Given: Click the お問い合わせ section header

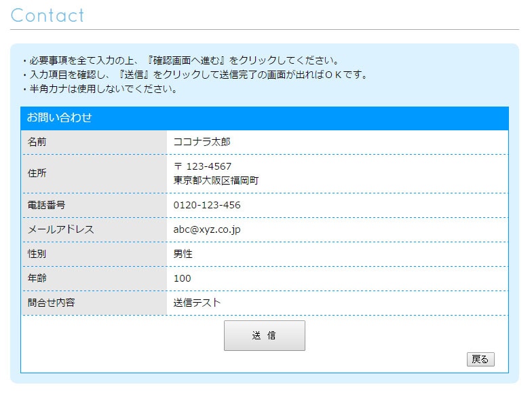Looking at the screenshot, I should (x=265, y=118).
